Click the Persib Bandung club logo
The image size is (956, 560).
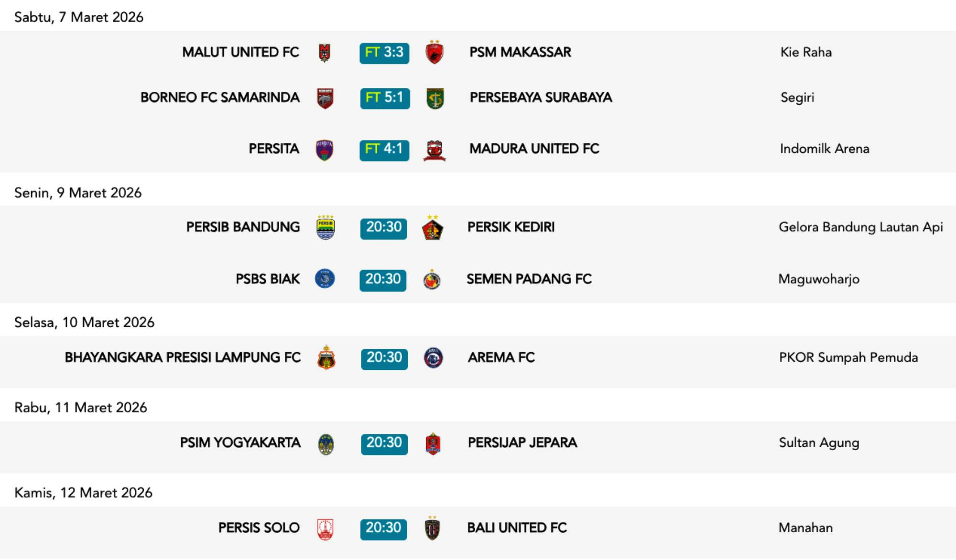point(326,227)
